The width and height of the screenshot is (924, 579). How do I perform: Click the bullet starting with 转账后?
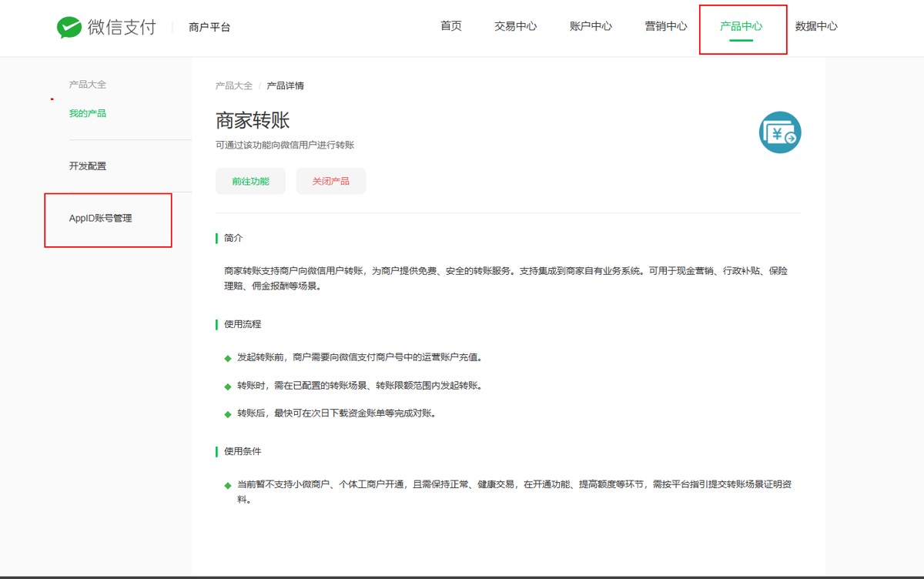point(336,413)
